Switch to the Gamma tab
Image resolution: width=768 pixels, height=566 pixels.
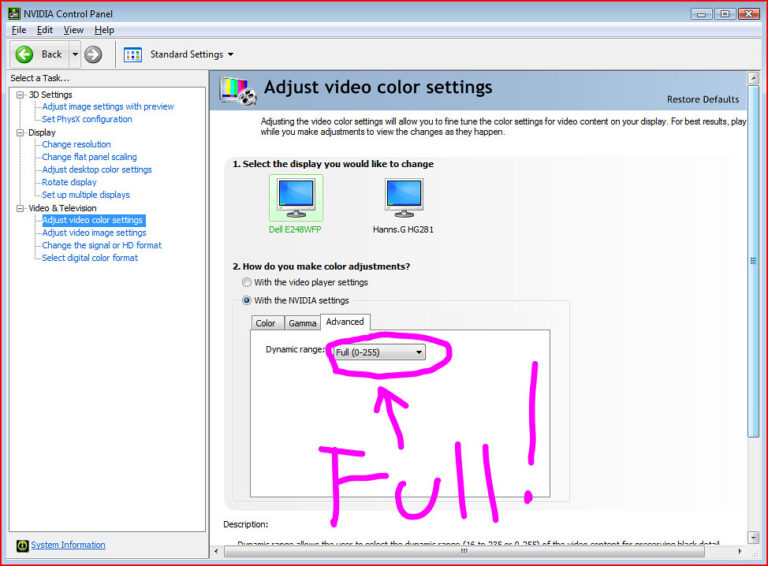(302, 323)
